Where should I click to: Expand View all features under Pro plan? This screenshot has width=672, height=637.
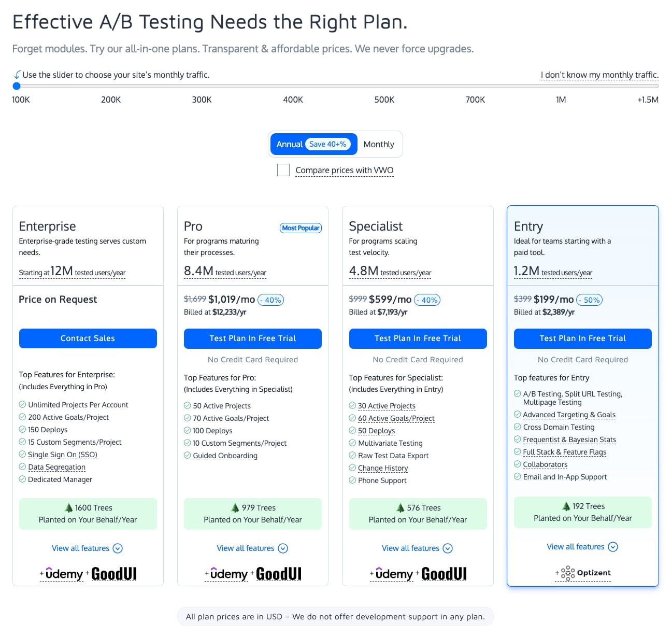click(x=252, y=548)
